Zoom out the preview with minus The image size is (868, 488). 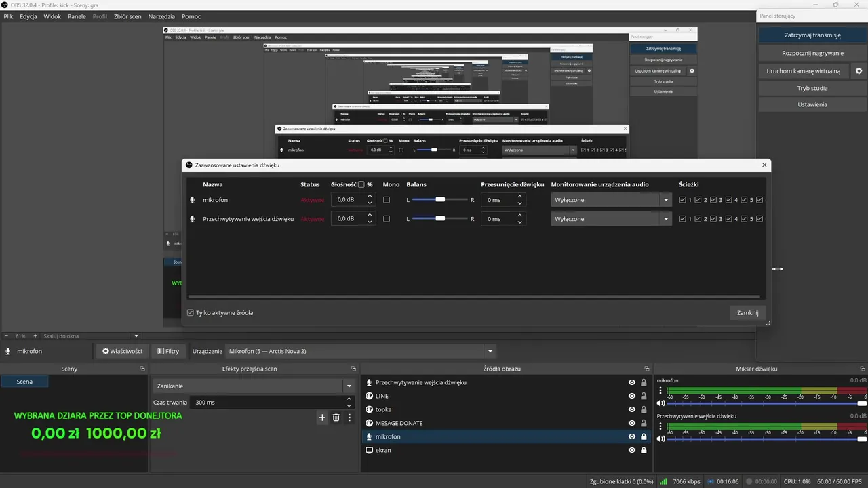click(6, 335)
